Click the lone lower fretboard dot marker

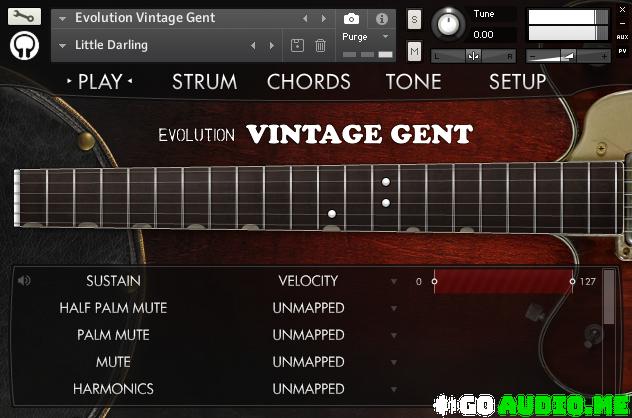pyautogui.click(x=332, y=214)
